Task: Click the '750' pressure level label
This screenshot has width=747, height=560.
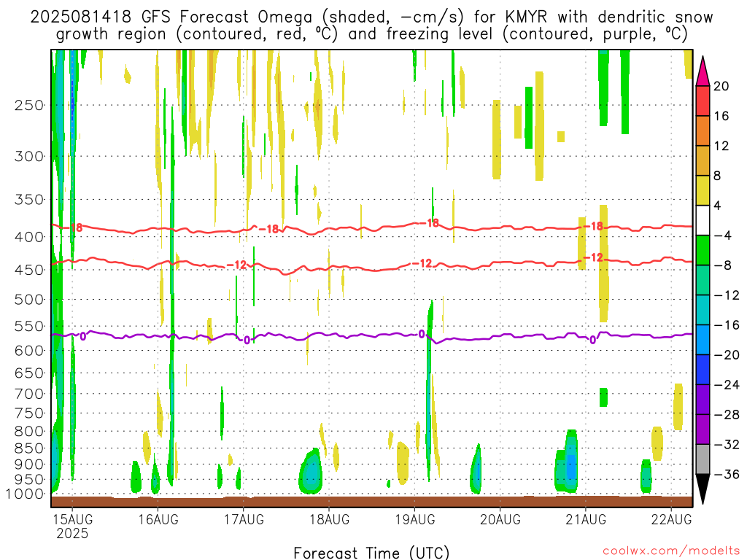Action: 29,413
